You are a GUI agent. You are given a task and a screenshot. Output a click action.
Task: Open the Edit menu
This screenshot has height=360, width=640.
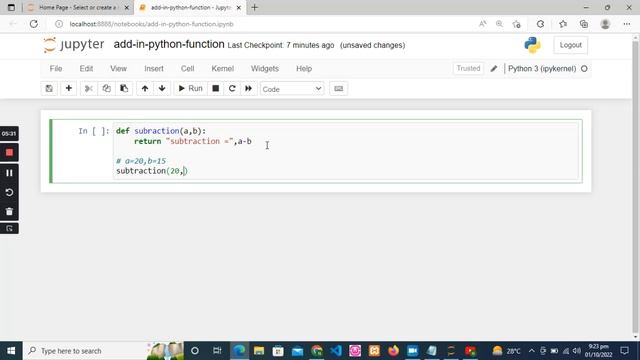click(86, 69)
